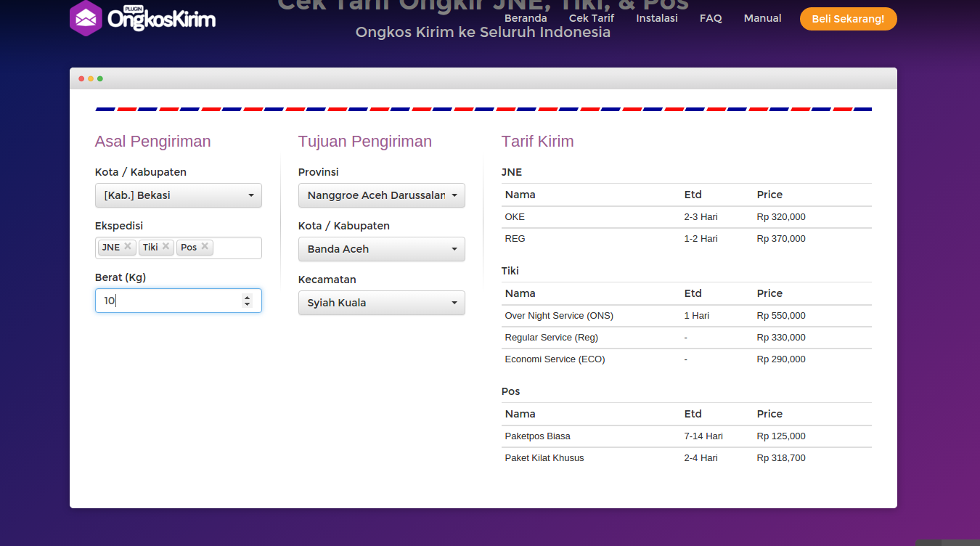
Task: Decrease weight with stepper down arrow
Action: point(247,304)
